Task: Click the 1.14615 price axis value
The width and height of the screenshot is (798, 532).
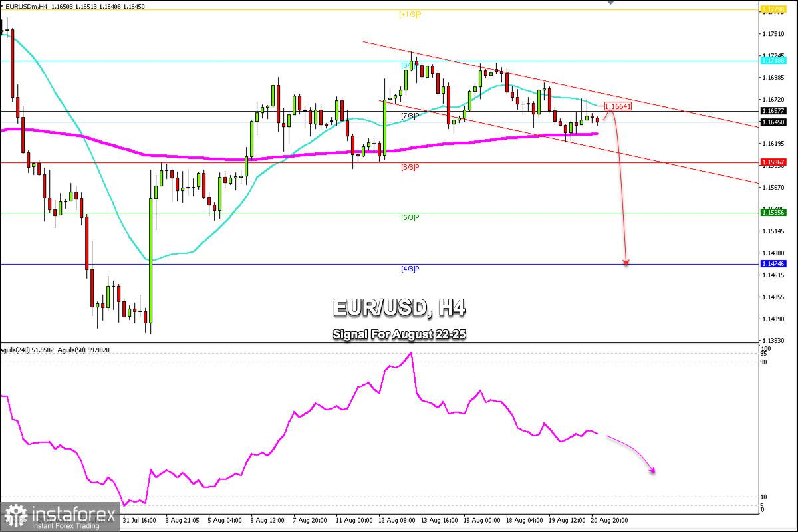Action: point(772,275)
